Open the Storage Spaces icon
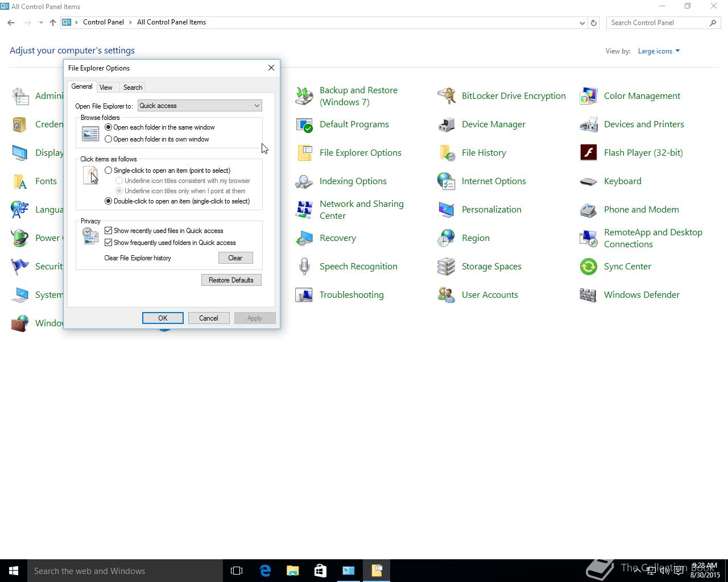Image resolution: width=728 pixels, height=582 pixels. pyautogui.click(x=446, y=267)
